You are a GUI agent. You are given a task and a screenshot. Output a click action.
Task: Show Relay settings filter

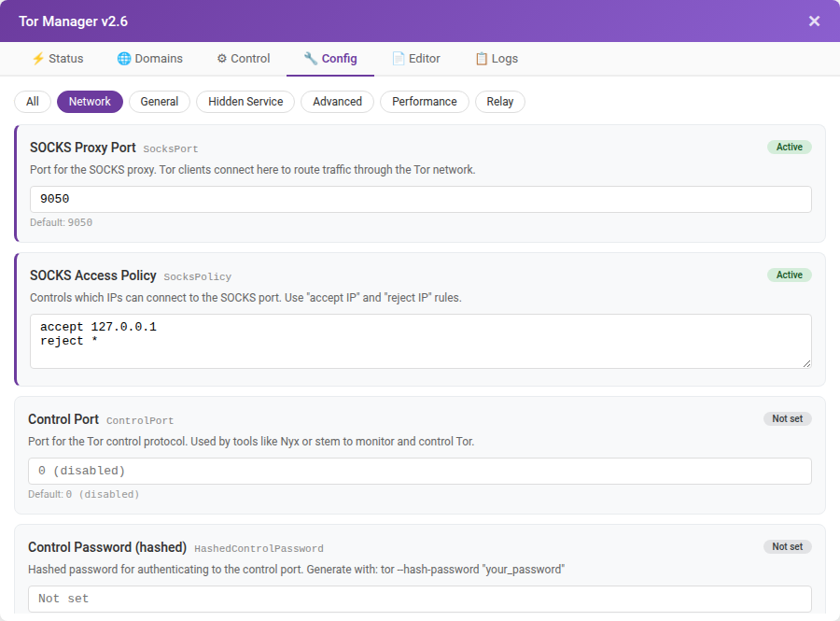pyautogui.click(x=500, y=102)
